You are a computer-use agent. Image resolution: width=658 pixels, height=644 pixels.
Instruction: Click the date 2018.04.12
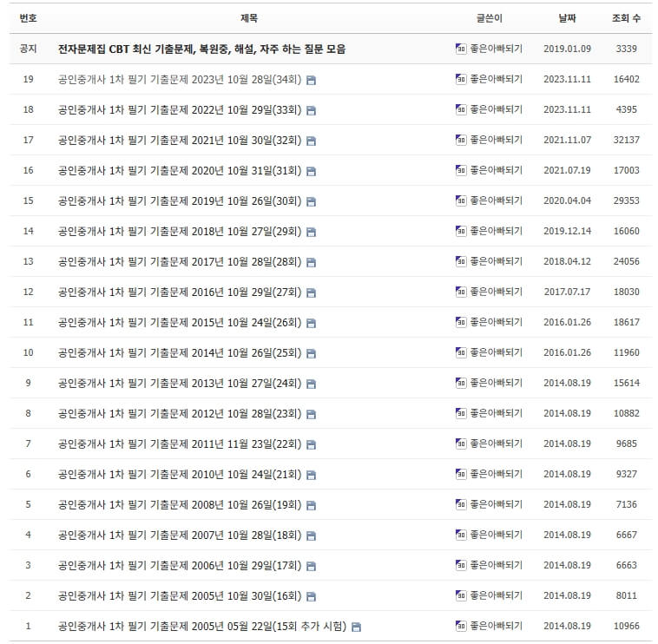[567, 261]
